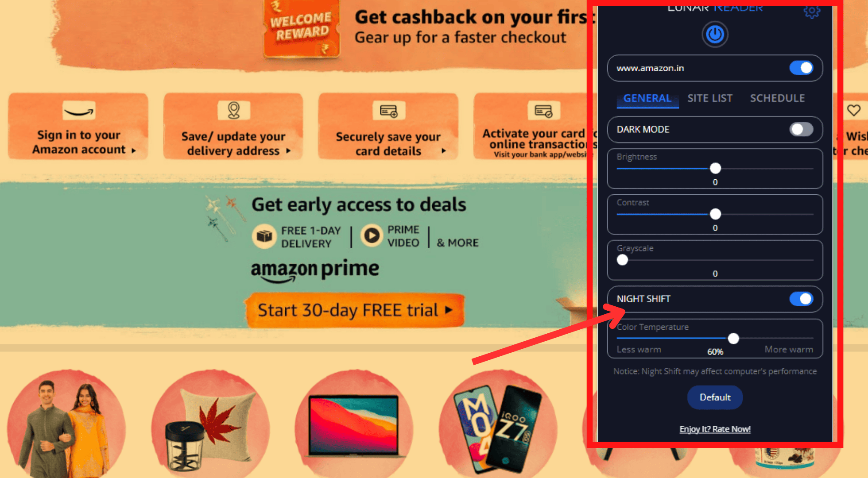
Task: Click the card icon above Securely save your card
Action: click(389, 111)
